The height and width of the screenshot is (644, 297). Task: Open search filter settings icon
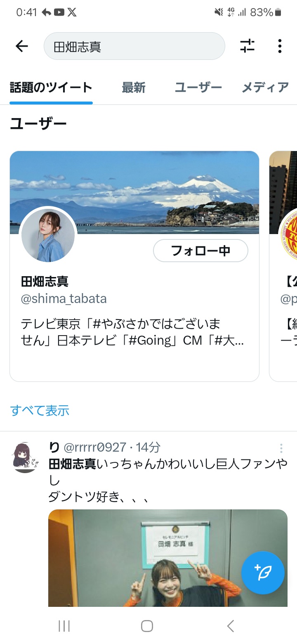click(x=247, y=46)
